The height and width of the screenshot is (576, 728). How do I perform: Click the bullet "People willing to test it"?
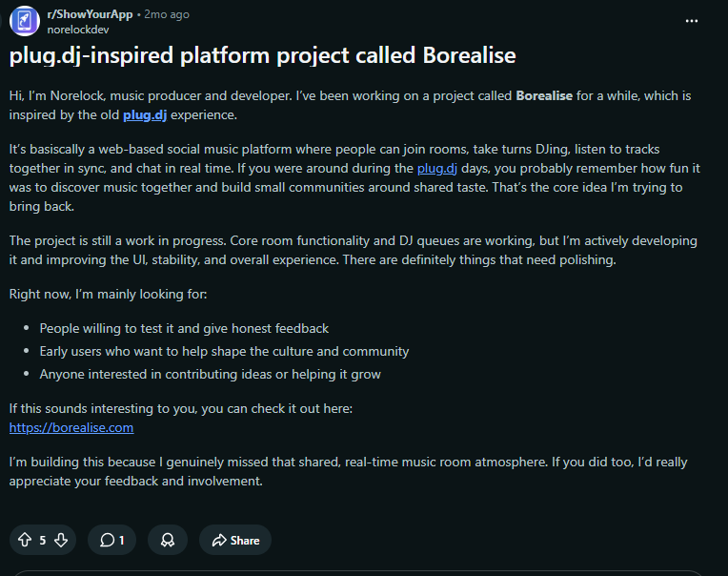pos(184,328)
